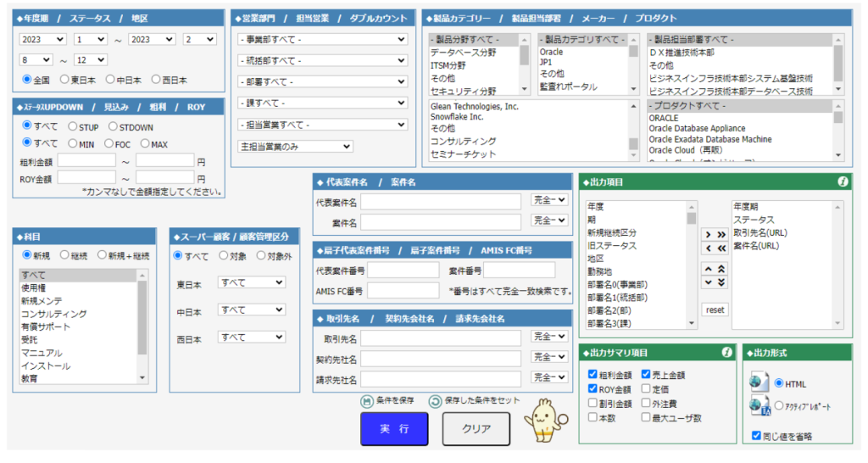Open the 完全一 match dropdown beside 取引先名
Viewport: 868px width, 463px height.
coord(548,337)
